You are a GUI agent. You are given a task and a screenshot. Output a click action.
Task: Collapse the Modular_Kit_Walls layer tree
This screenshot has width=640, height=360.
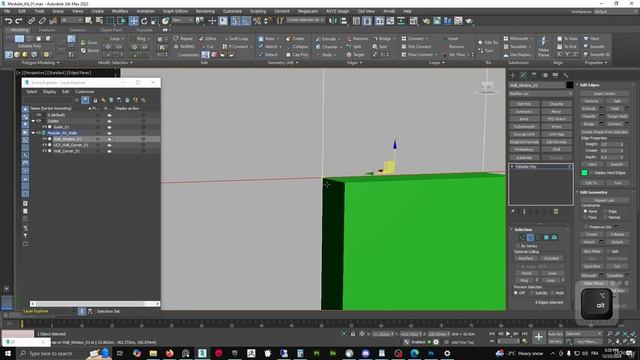click(x=33, y=133)
